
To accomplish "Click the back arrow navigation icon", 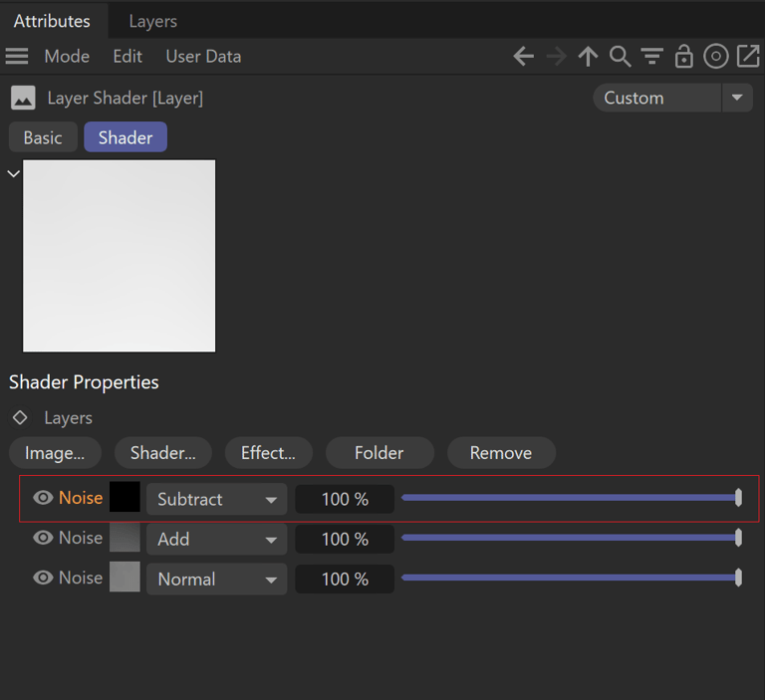I will click(523, 57).
